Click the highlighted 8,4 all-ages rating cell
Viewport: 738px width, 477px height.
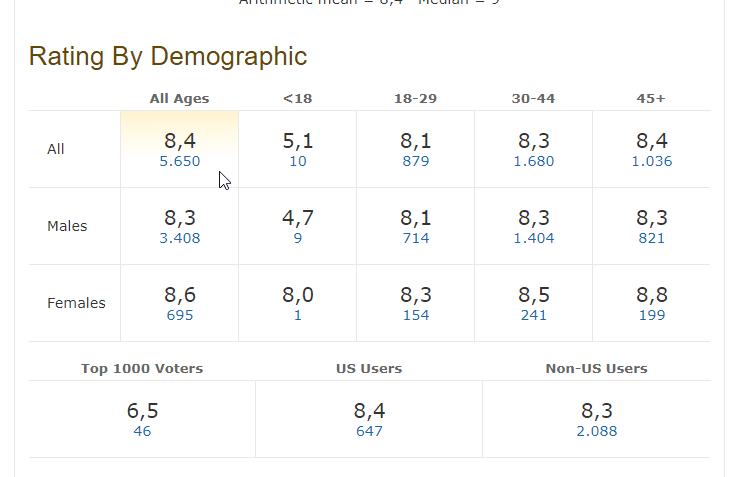coord(180,140)
